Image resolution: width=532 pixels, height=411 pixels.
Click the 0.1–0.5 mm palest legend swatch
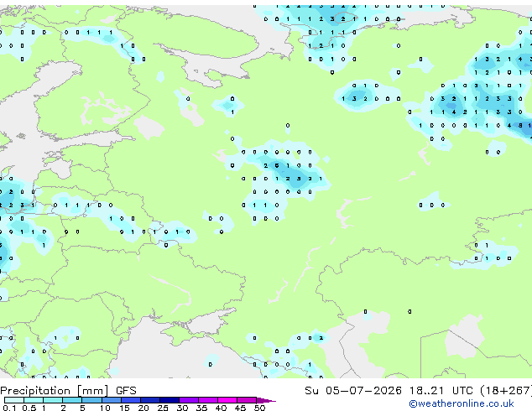click(x=14, y=400)
